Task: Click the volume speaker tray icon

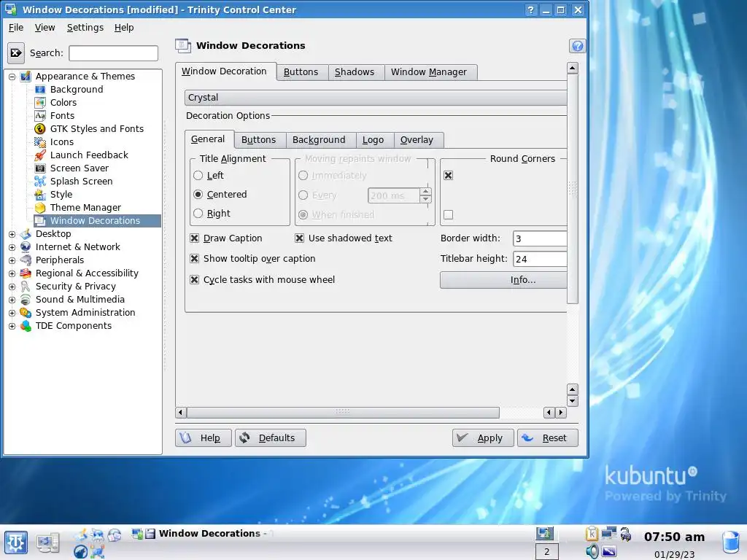Action: [x=592, y=551]
